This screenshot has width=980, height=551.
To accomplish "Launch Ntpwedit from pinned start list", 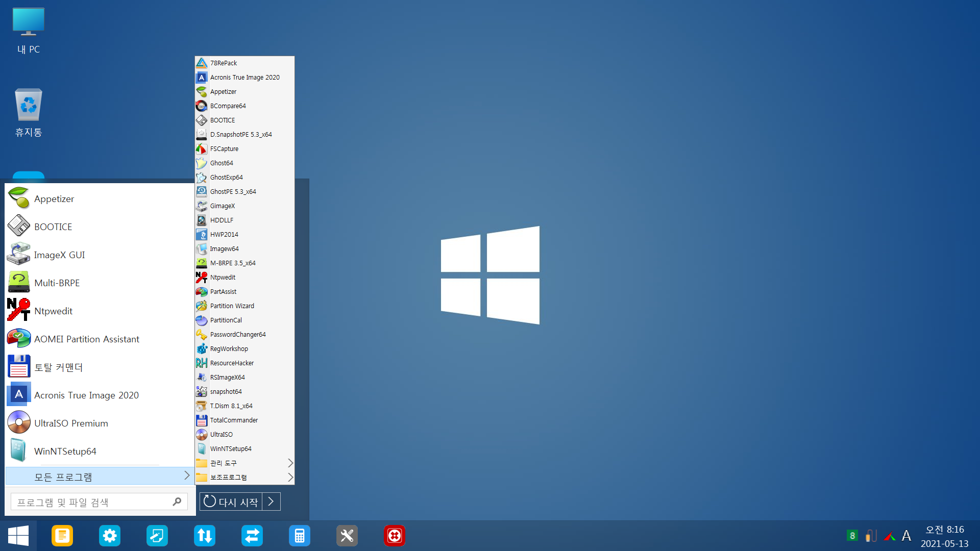I will (x=100, y=311).
